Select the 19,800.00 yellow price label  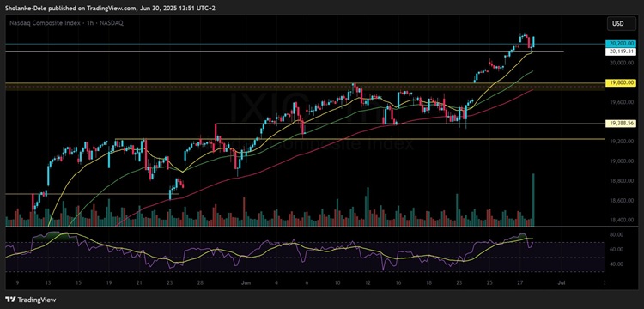click(x=620, y=83)
